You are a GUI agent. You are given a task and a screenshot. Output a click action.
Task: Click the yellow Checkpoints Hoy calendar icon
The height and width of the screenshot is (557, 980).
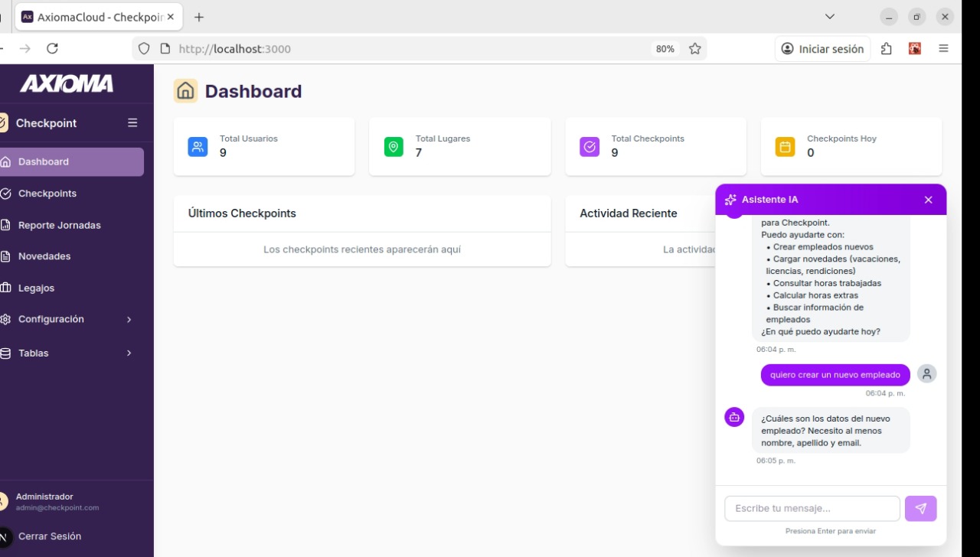(785, 147)
